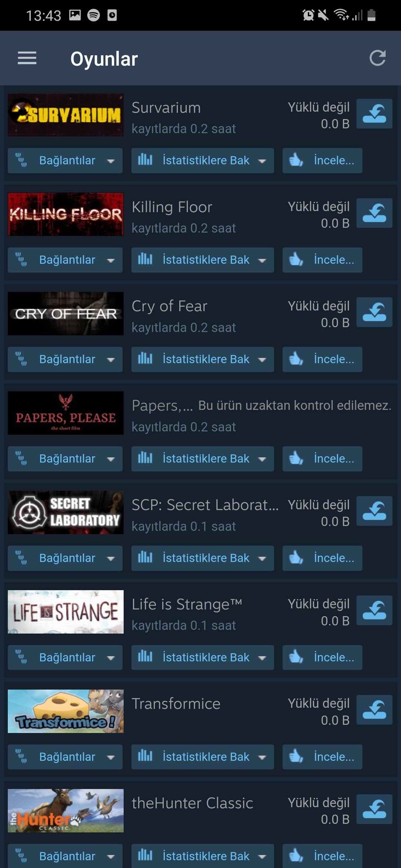This screenshot has width=401, height=868.
Task: Start the Cry of Fear download icon
Action: (x=374, y=312)
